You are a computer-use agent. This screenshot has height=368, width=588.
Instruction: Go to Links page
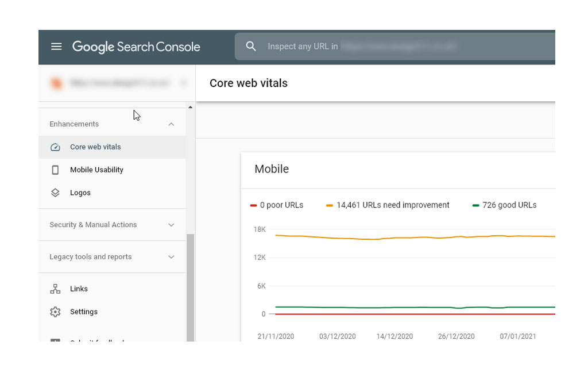click(112, 289)
